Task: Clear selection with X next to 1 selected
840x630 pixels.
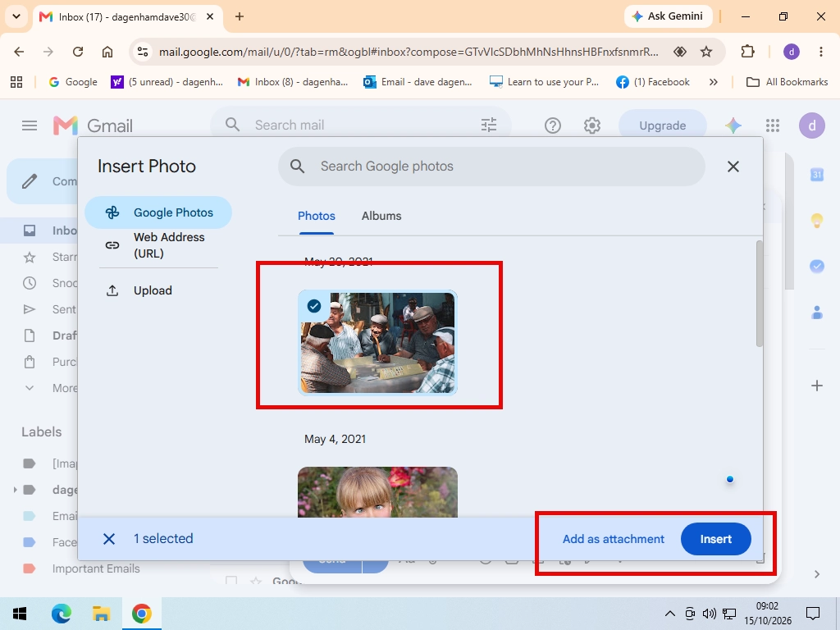Action: pyautogui.click(x=109, y=539)
